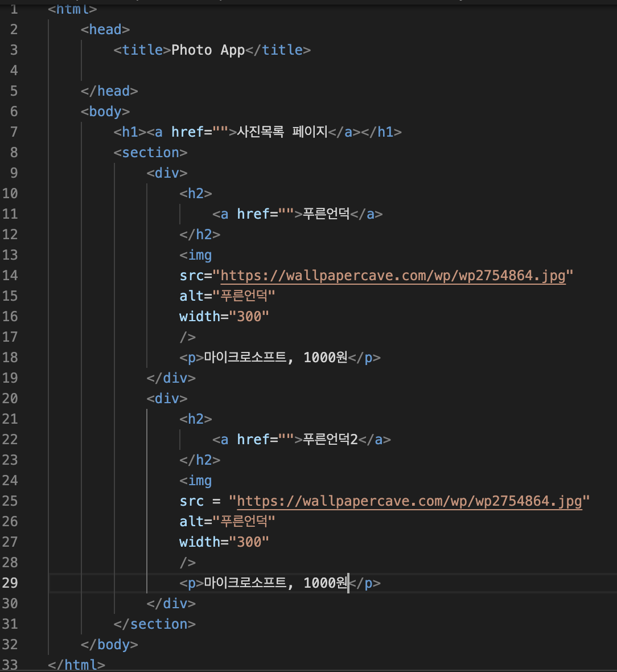Click the width="300" attribute on line 16
Image resolution: width=617 pixels, height=672 pixels.
(224, 317)
